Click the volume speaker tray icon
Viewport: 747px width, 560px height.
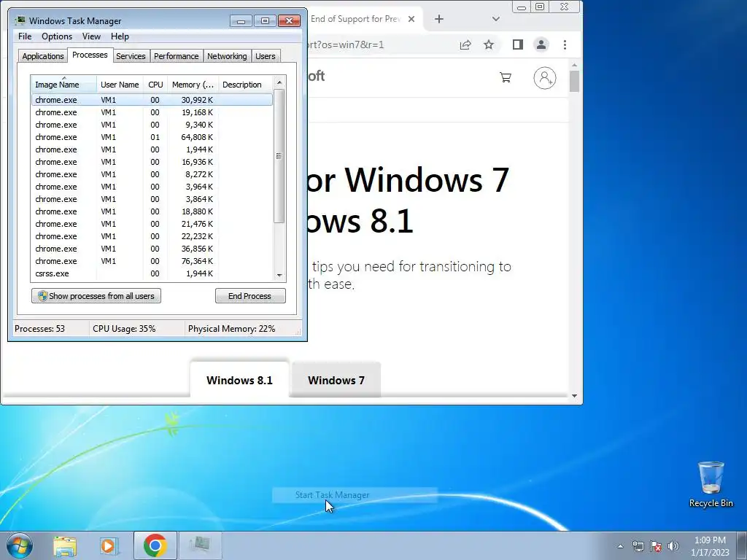pyautogui.click(x=673, y=546)
